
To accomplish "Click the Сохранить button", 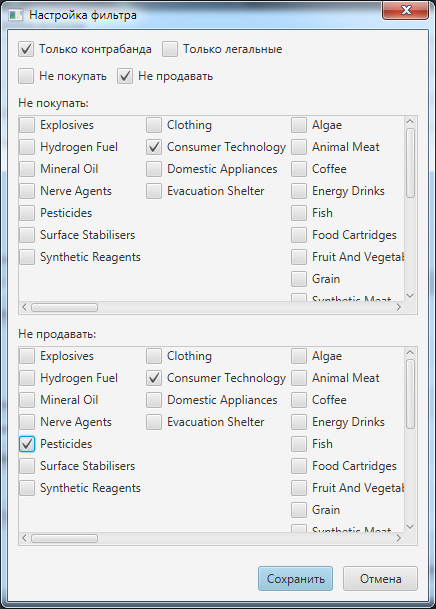I will [x=295, y=579].
